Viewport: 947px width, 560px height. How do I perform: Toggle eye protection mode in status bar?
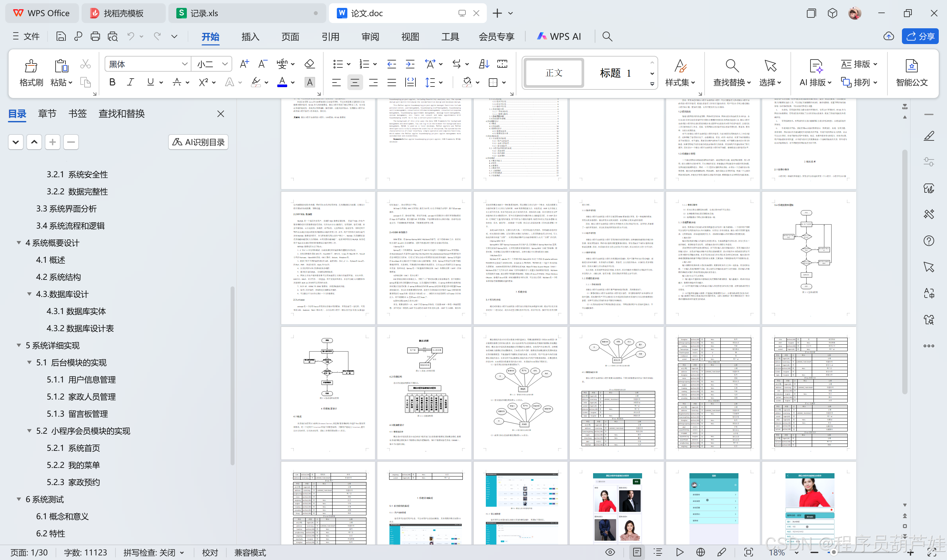coord(610,552)
